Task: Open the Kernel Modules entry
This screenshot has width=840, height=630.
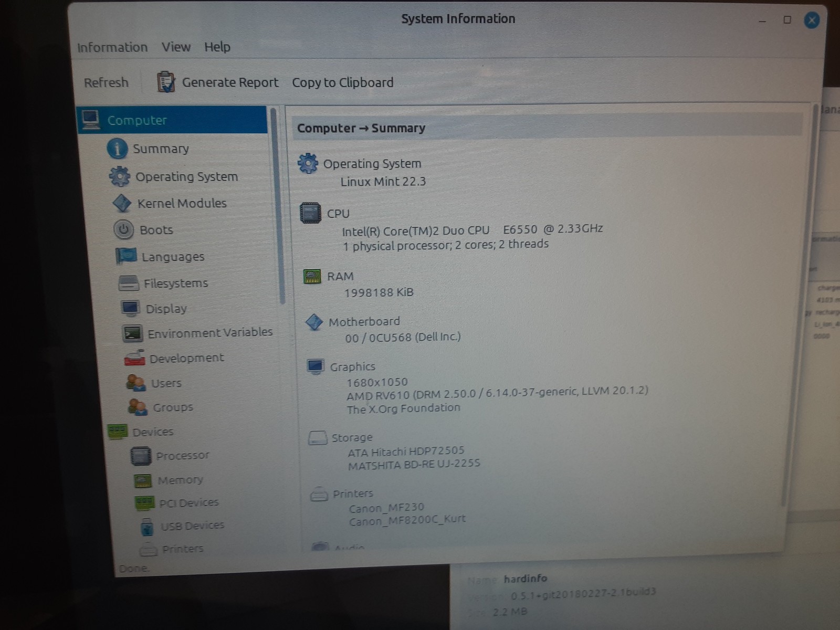Action: click(182, 203)
